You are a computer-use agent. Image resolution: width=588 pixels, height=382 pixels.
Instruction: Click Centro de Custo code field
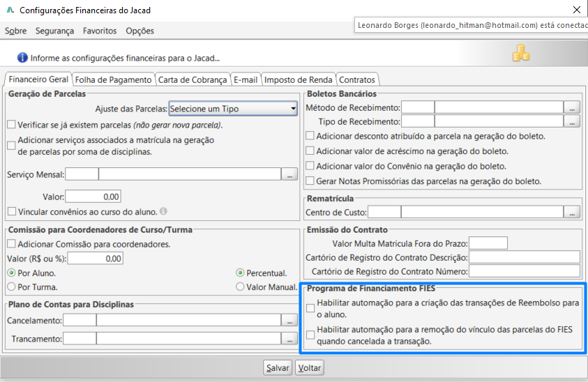pos(384,212)
